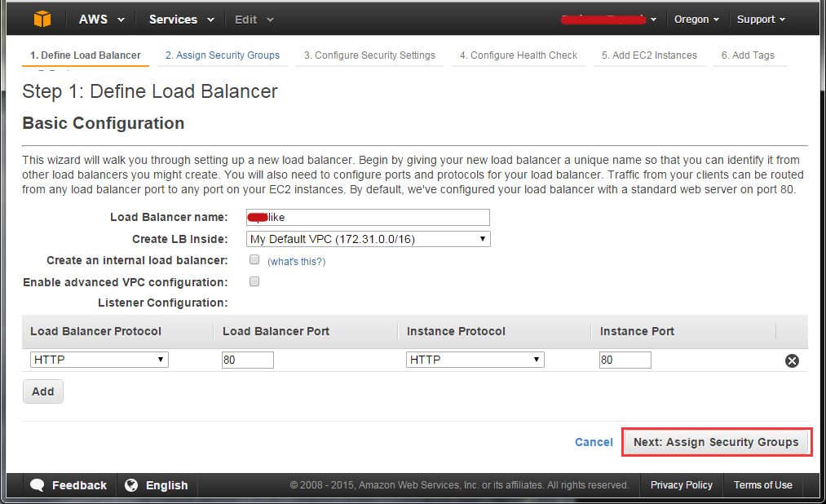The width and height of the screenshot is (826, 504).
Task: Open the Support dropdown menu
Action: click(762, 20)
